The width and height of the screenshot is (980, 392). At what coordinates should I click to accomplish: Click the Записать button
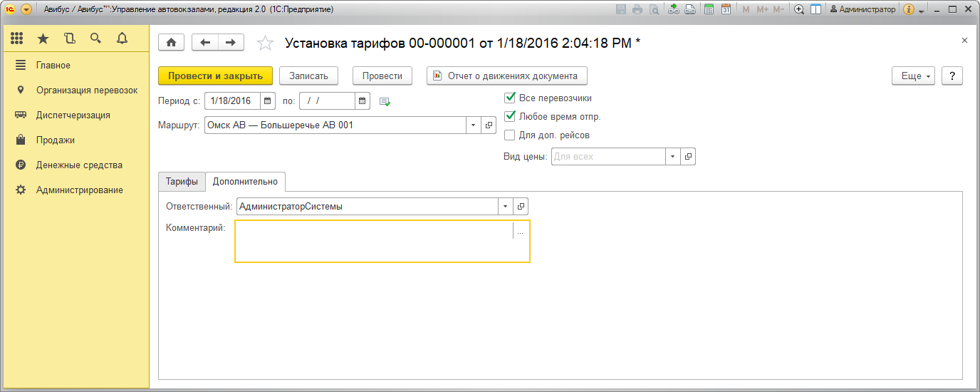[308, 76]
